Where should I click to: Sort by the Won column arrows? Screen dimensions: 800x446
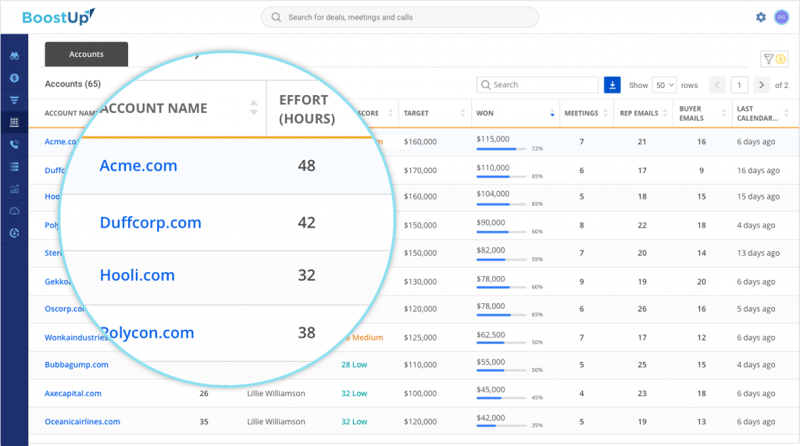(x=552, y=113)
